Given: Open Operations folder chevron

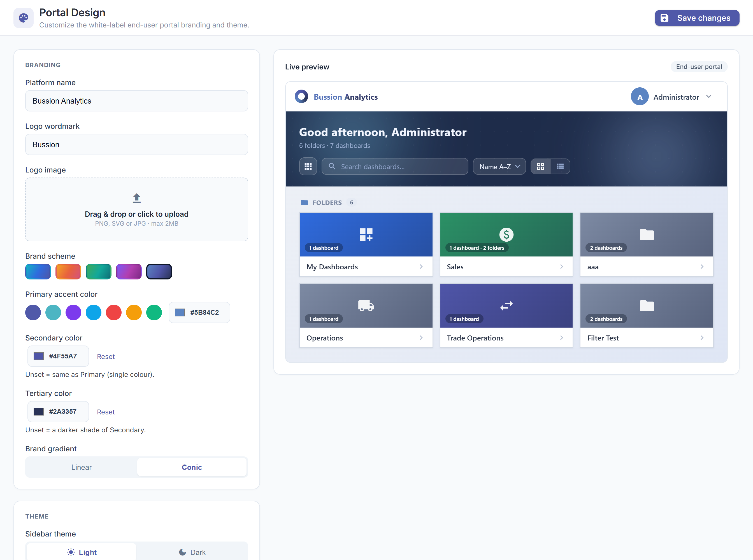Looking at the screenshot, I should click(x=421, y=338).
